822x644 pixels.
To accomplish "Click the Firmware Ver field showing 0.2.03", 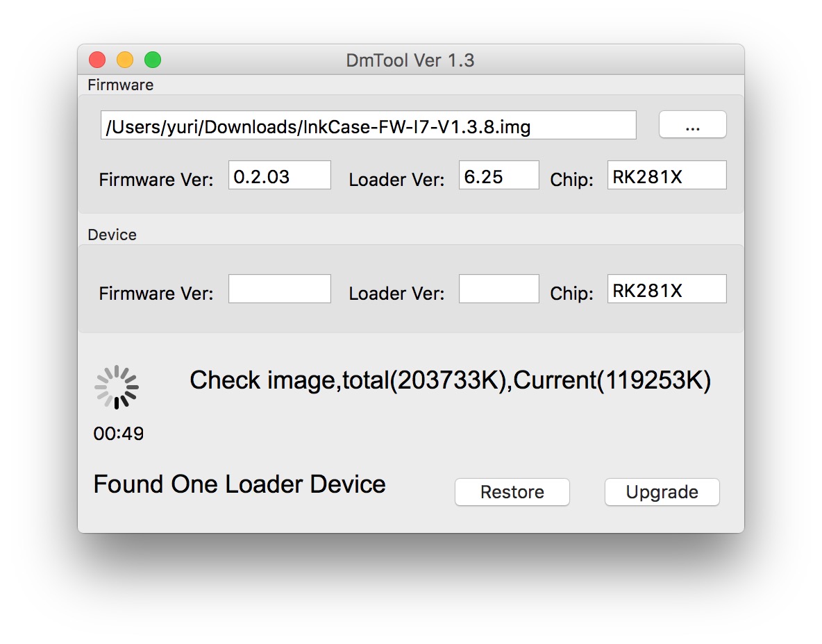I will [279, 176].
